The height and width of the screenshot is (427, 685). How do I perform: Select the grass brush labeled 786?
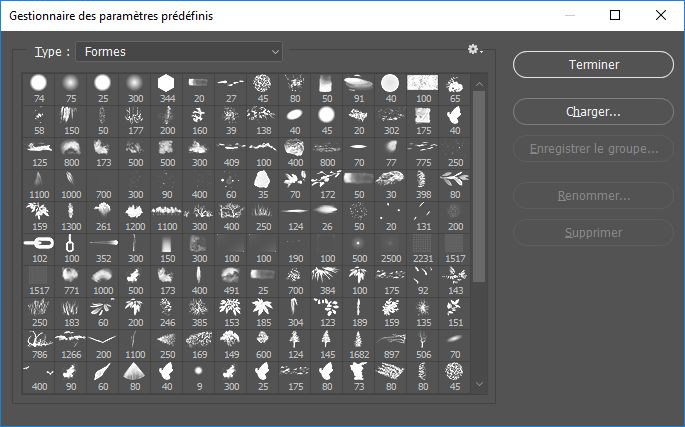click(x=39, y=341)
